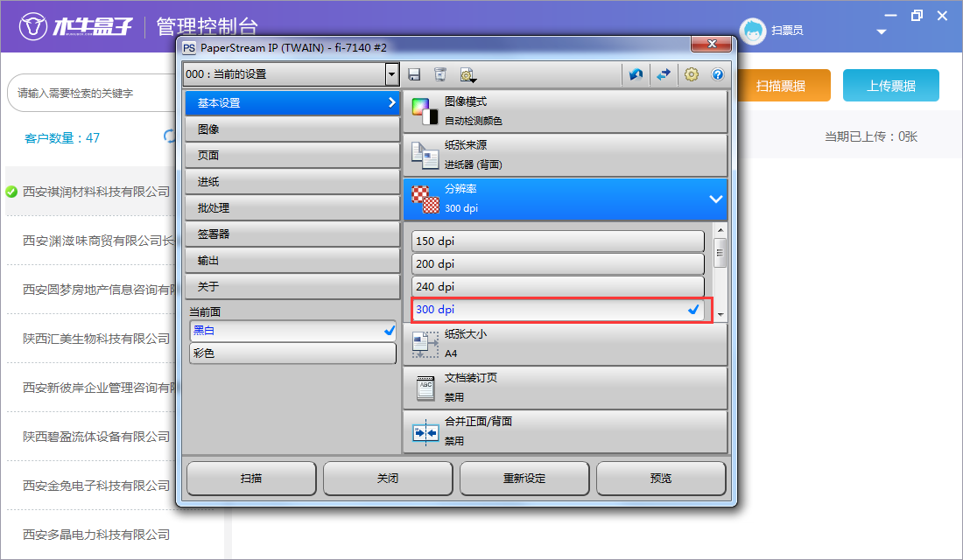963x560 pixels.
Task: Open the 进纸 category
Action: coord(292,182)
